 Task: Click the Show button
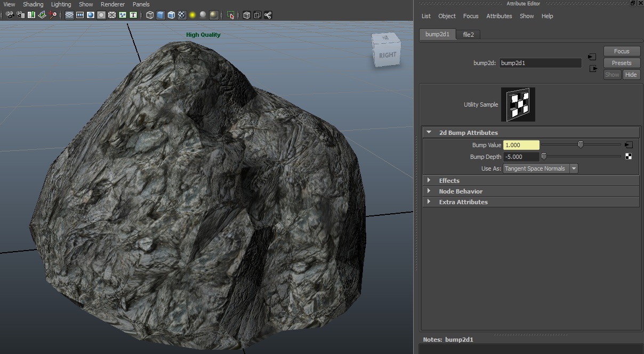[x=612, y=75]
